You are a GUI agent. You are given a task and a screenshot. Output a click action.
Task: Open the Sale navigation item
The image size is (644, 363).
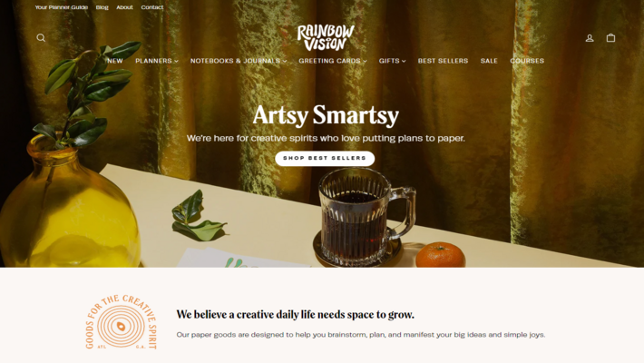[489, 61]
